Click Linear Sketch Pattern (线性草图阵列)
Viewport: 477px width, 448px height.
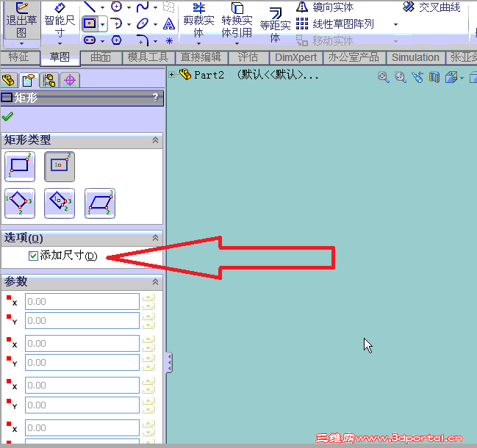click(x=335, y=24)
